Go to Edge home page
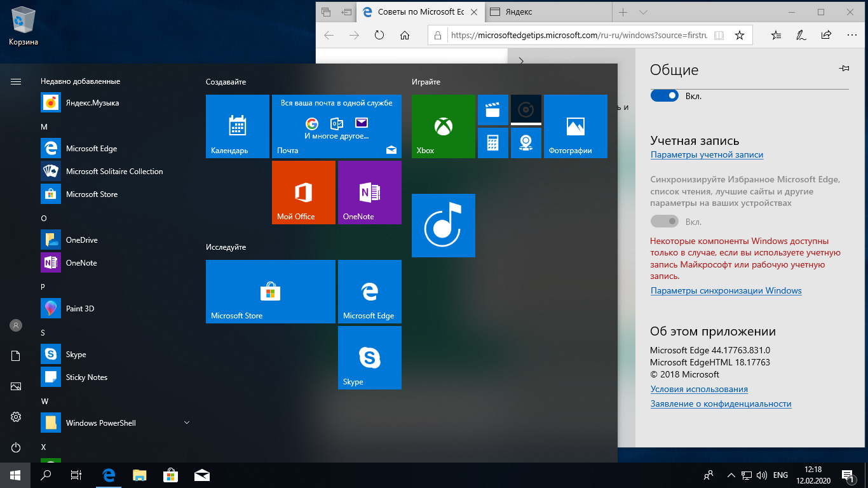 coord(405,36)
